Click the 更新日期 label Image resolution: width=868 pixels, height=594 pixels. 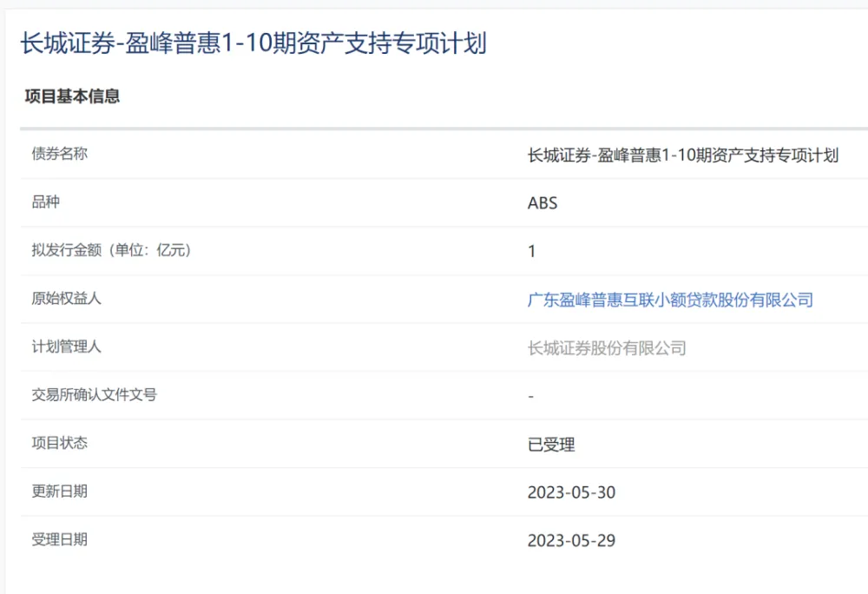tap(59, 491)
